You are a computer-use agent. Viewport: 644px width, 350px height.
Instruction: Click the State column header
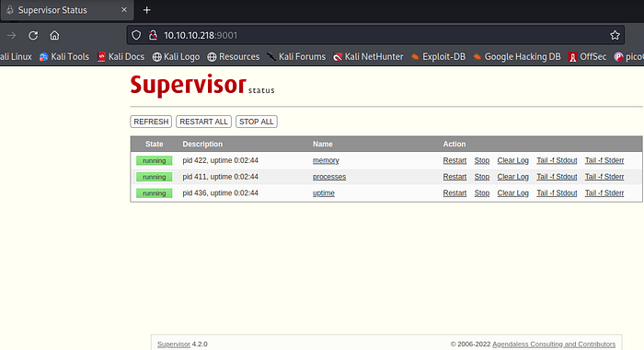[154, 145]
